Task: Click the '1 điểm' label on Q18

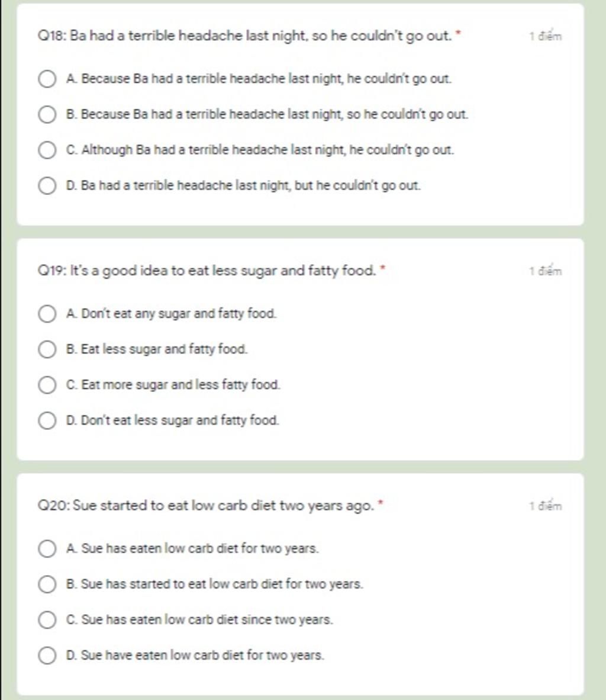Action: point(545,36)
